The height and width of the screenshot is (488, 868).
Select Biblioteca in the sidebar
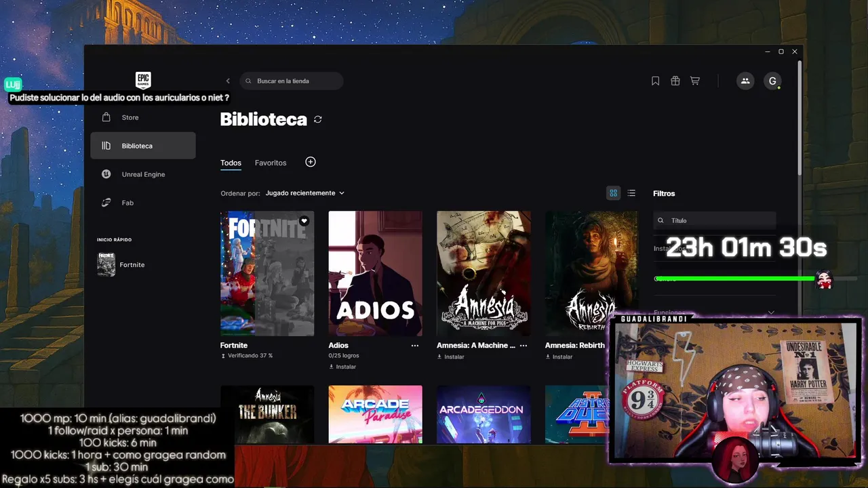tap(143, 146)
